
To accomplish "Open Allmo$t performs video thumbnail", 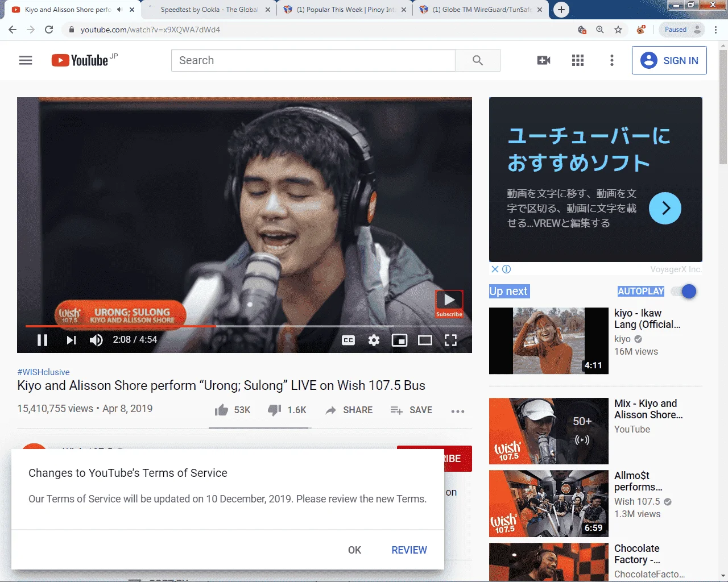I will pos(549,504).
